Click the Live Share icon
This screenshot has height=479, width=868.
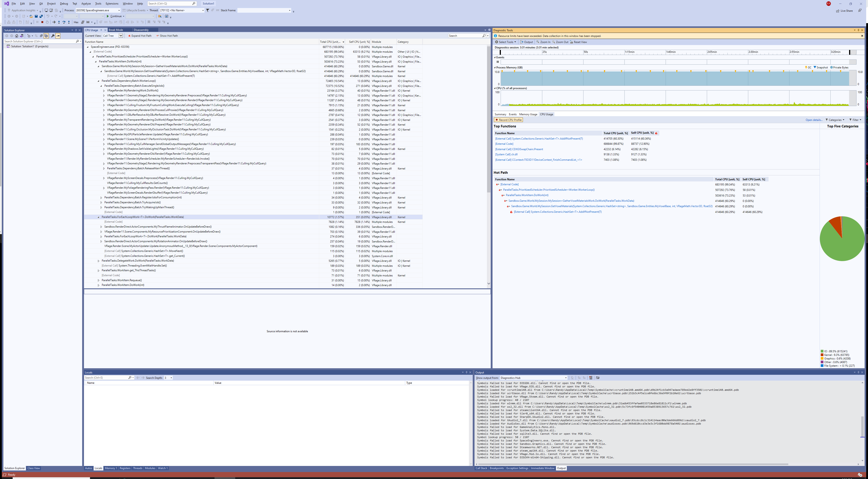coord(838,11)
